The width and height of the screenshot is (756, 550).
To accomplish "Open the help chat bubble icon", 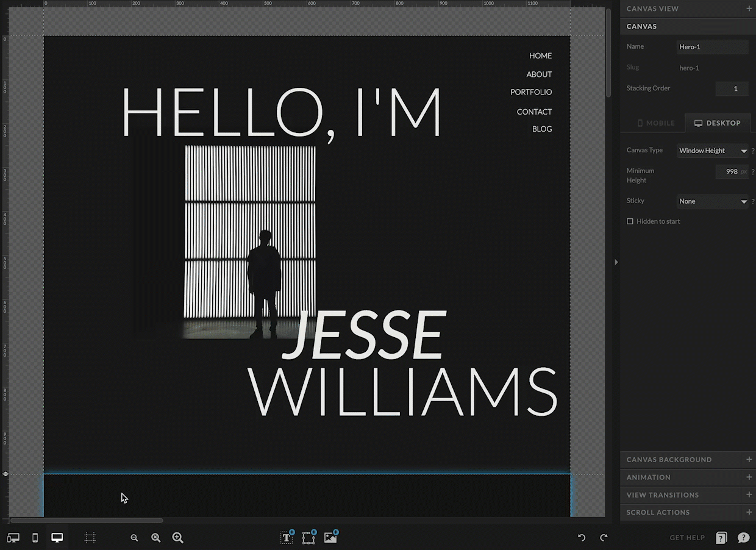I will [x=743, y=538].
